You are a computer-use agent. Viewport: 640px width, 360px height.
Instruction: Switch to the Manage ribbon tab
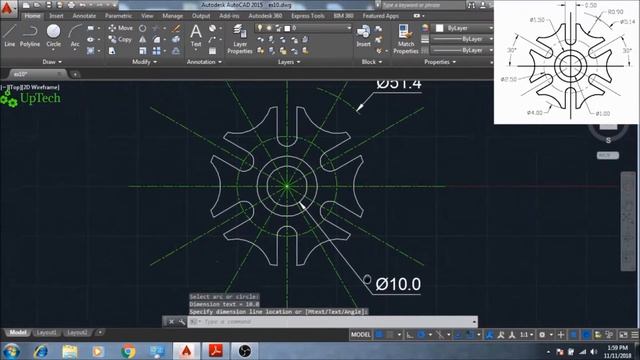pyautogui.click(x=173, y=16)
